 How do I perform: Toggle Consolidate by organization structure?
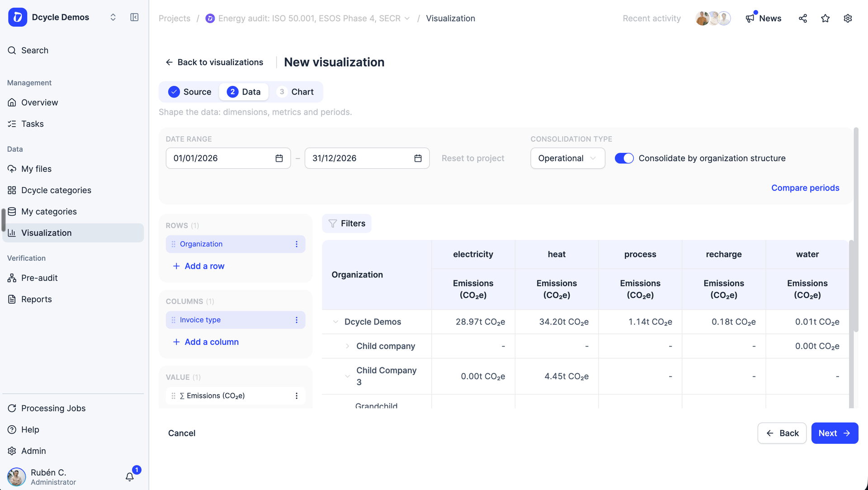(x=624, y=158)
